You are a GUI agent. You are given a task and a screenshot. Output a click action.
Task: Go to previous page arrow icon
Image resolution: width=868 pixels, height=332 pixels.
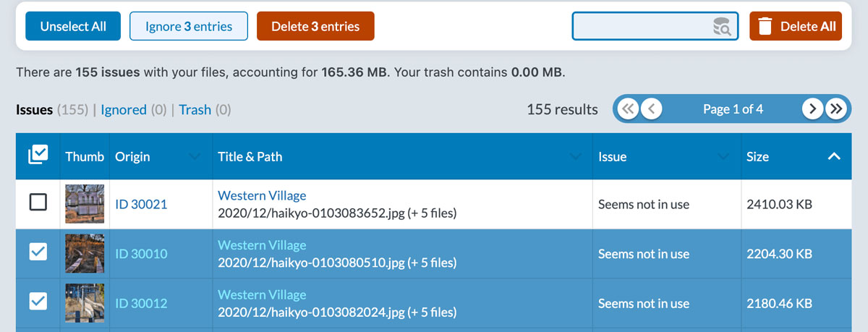tap(652, 109)
